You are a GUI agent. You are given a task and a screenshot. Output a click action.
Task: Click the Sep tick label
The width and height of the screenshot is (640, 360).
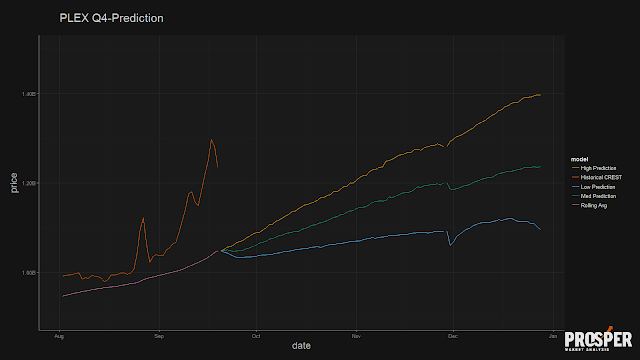click(159, 336)
